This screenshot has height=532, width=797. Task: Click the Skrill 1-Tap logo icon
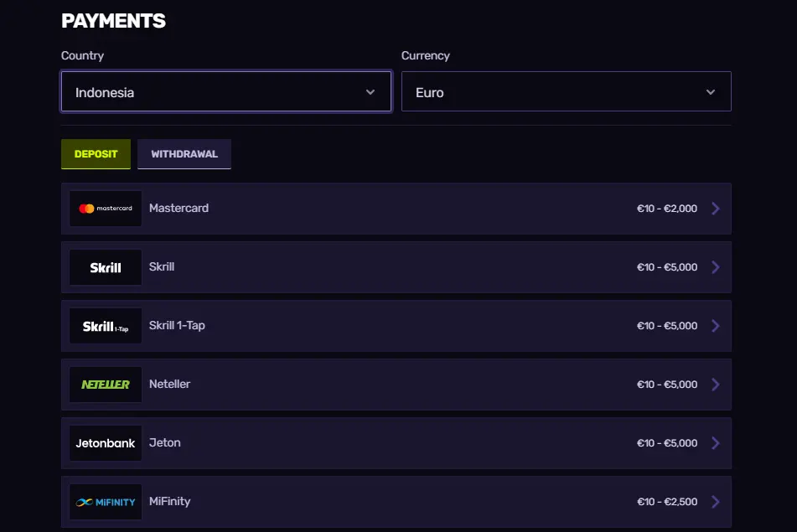(105, 325)
